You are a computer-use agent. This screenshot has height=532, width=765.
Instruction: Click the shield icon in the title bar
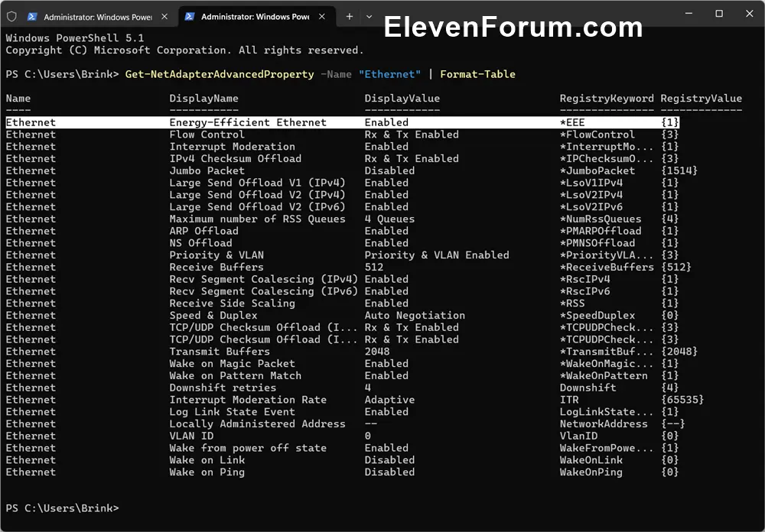(11, 17)
